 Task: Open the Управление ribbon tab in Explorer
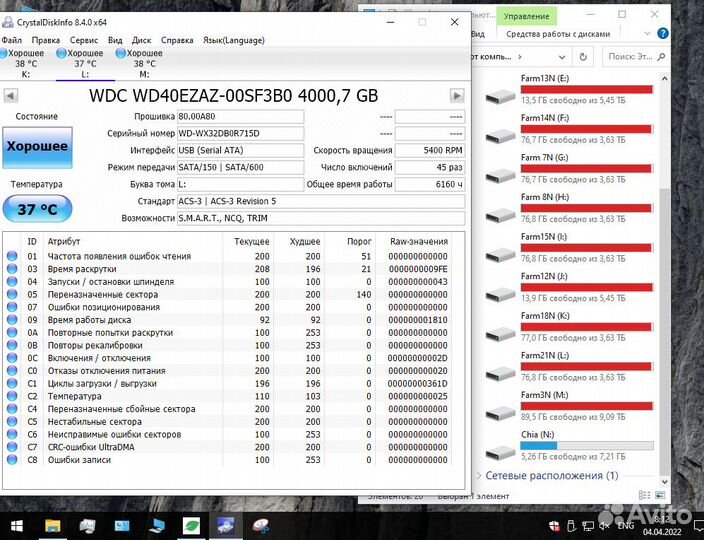527,16
